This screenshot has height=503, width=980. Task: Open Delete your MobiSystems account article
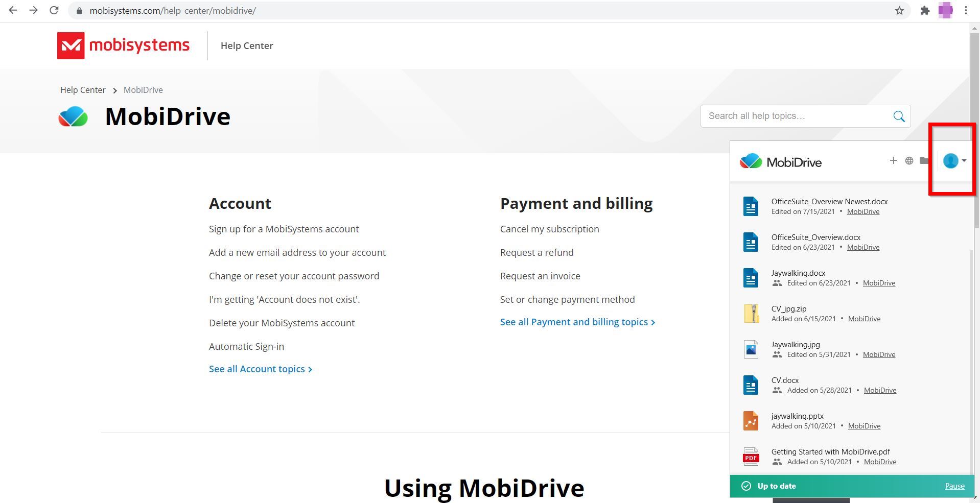click(x=282, y=323)
